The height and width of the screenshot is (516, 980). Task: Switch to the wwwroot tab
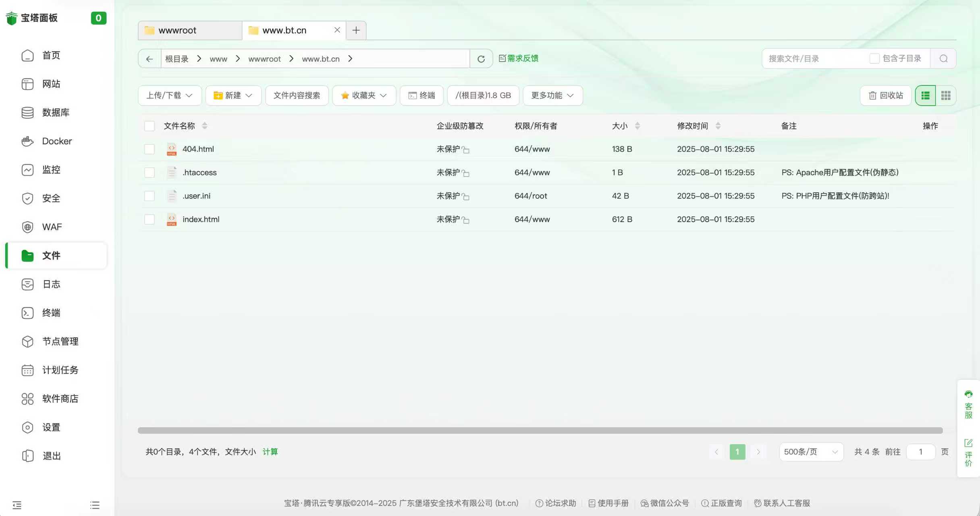[x=189, y=30]
